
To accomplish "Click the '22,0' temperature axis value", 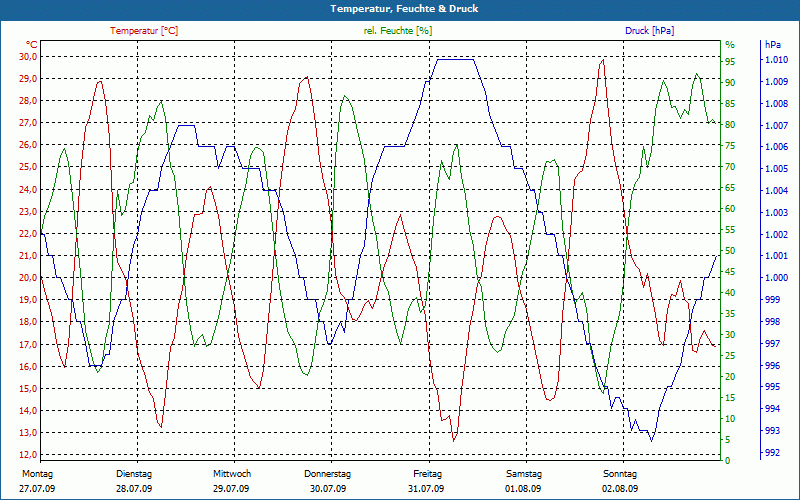I will click(28, 234).
